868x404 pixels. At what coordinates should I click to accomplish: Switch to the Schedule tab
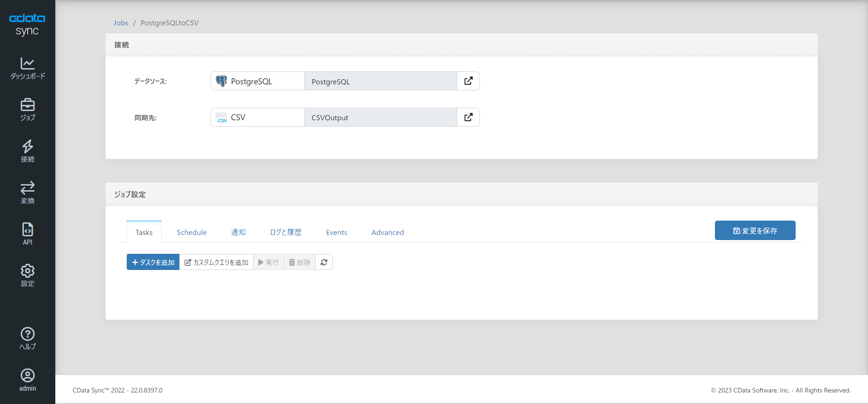pyautogui.click(x=192, y=232)
